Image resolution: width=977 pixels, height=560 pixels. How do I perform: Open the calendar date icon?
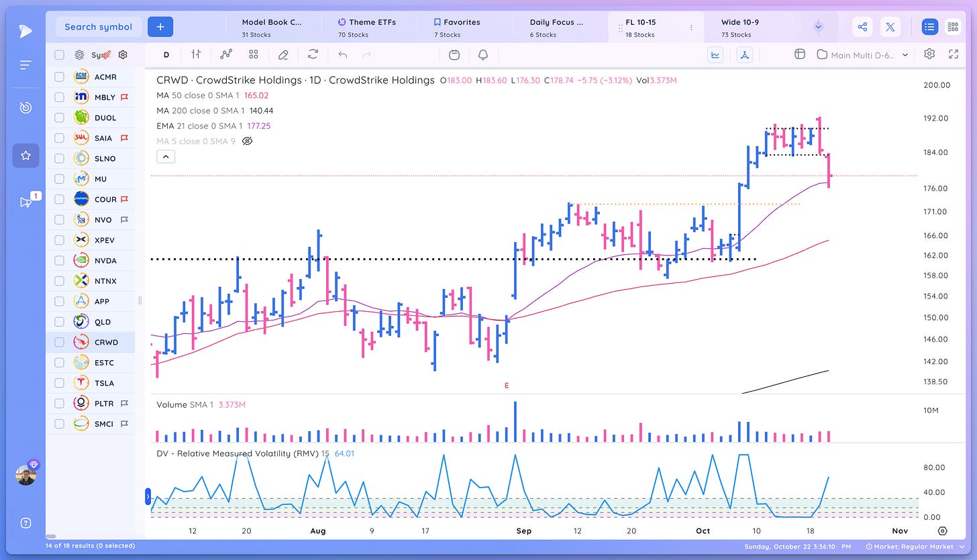click(x=454, y=54)
